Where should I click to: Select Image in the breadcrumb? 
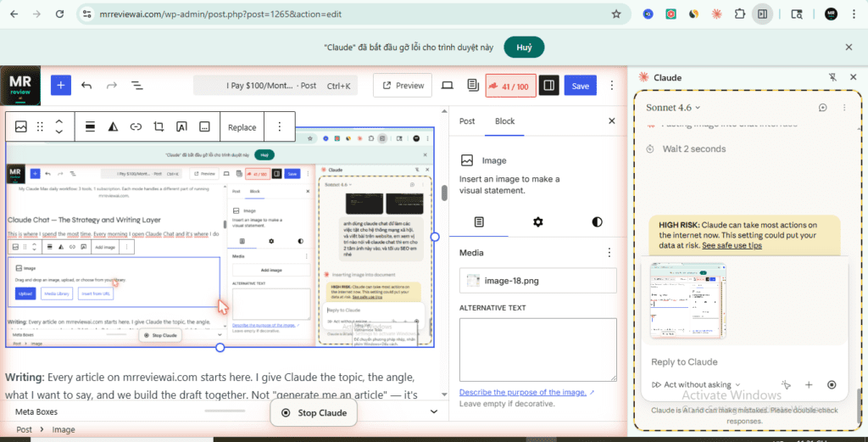(64, 429)
